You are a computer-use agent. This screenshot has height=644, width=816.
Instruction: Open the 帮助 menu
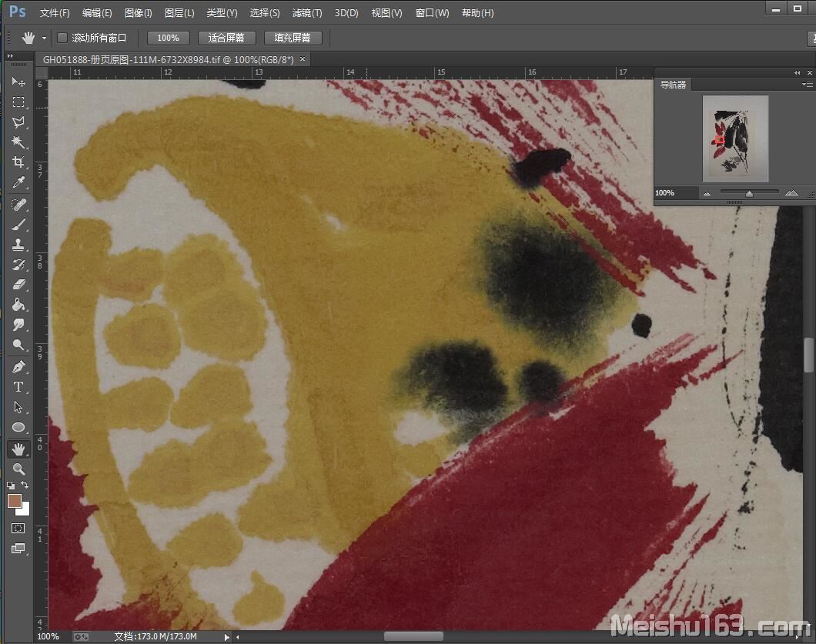[x=478, y=13]
